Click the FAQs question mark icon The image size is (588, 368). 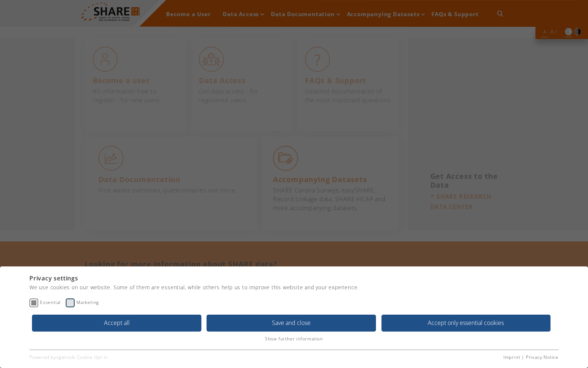[x=318, y=59]
